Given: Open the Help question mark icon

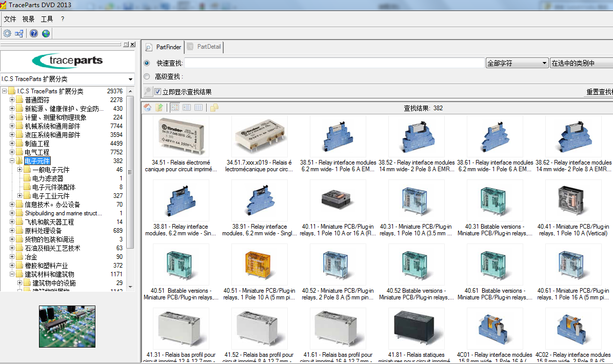Looking at the screenshot, I should (x=33, y=33).
